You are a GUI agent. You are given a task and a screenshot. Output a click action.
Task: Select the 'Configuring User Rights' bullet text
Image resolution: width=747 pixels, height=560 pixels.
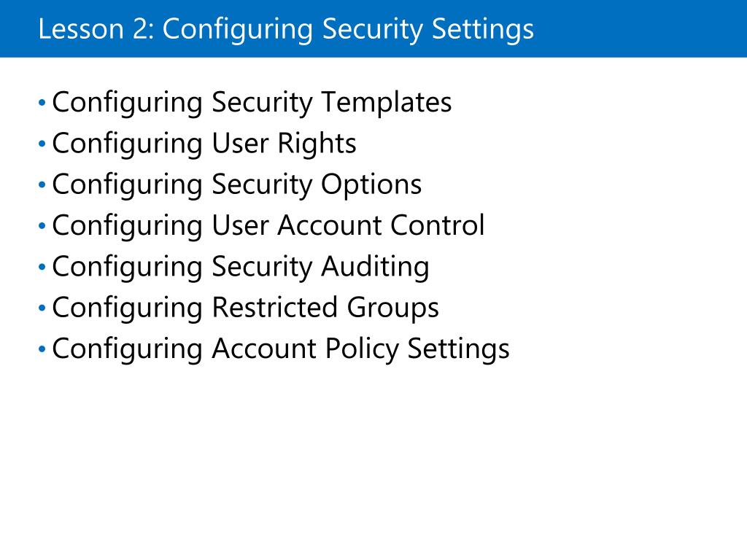(x=204, y=144)
